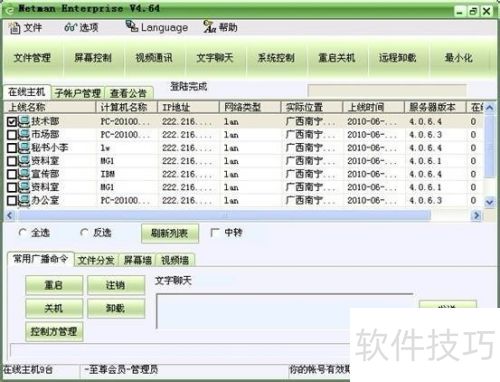Viewport: 500px width, 382px height.
Task: Click the 文件管理 toolbar button
Action: coord(32,58)
